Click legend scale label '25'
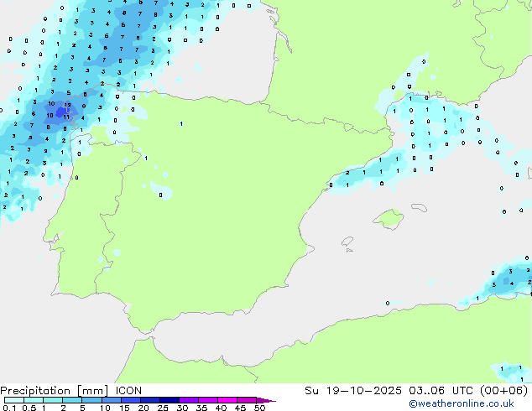Image resolution: width=532 pixels, height=411 pixels. point(163,408)
